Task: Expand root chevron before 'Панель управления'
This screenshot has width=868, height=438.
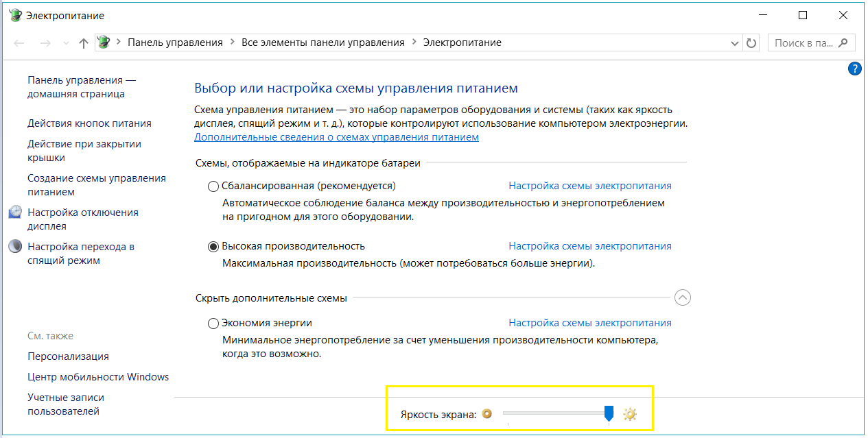Action: [x=119, y=42]
